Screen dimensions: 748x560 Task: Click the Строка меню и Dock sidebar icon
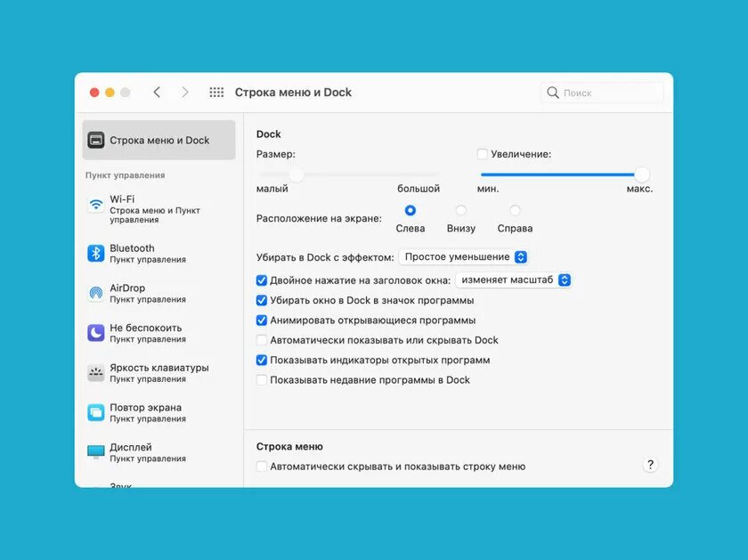(96, 141)
